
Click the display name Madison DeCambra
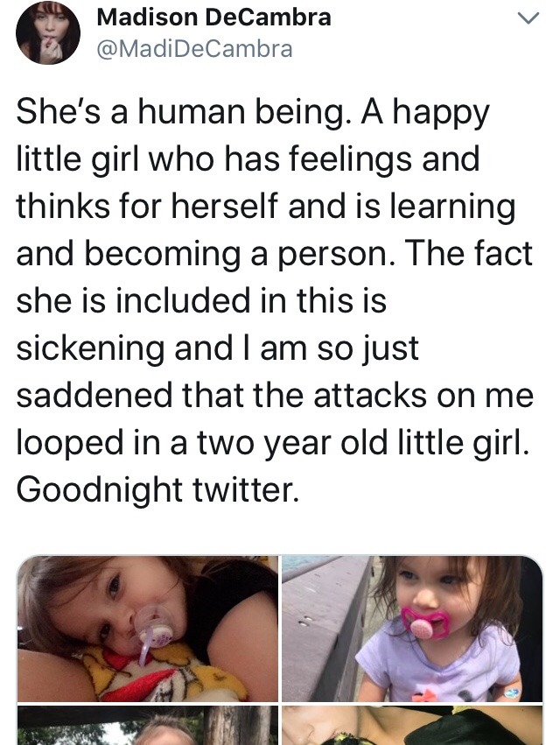[x=213, y=17]
